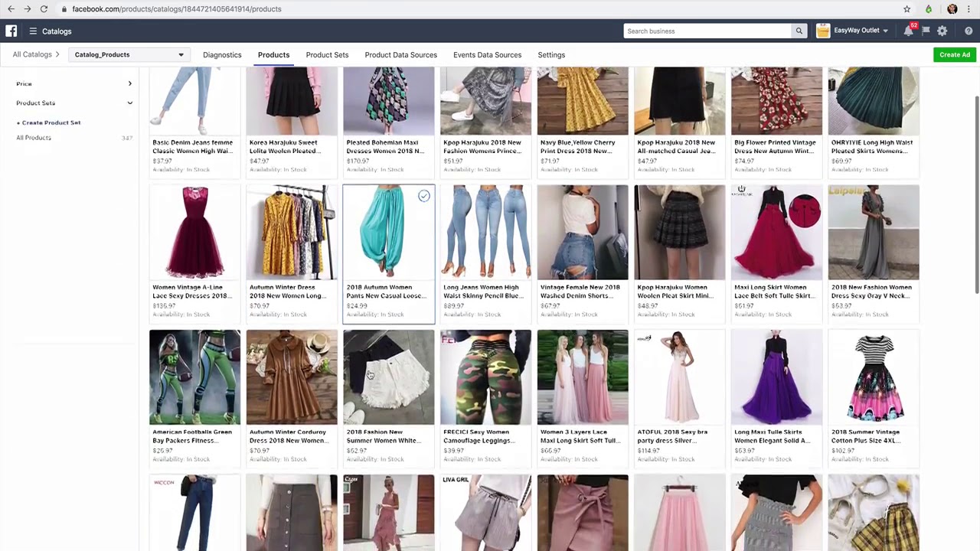Go back with browser back arrow

click(x=11, y=9)
